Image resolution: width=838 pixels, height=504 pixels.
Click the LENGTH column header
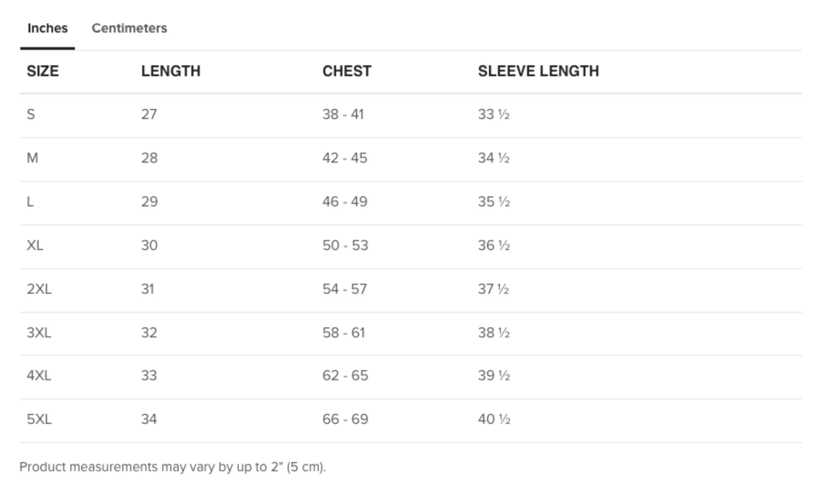pos(171,71)
